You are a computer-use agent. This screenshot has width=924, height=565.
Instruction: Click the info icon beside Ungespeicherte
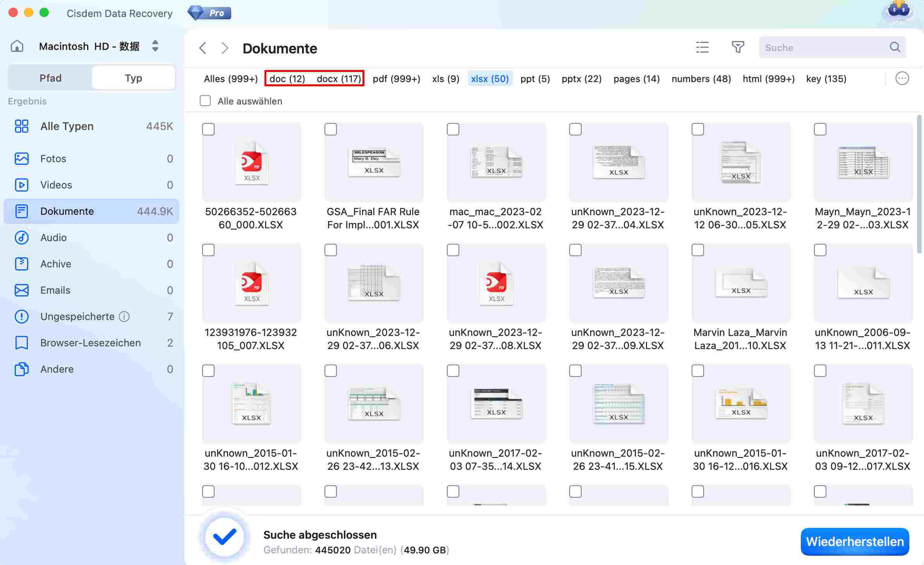pyautogui.click(x=124, y=317)
